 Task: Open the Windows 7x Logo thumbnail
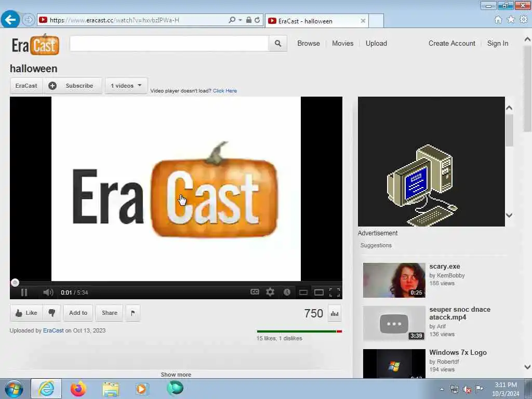coord(394,364)
